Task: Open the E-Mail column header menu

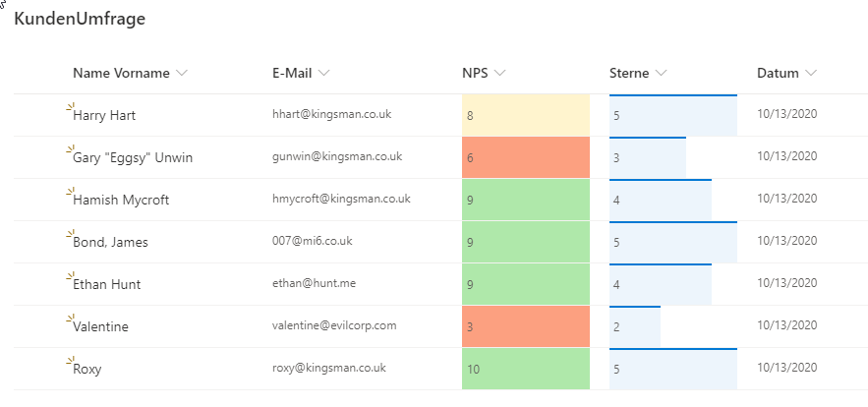Action: coord(324,74)
